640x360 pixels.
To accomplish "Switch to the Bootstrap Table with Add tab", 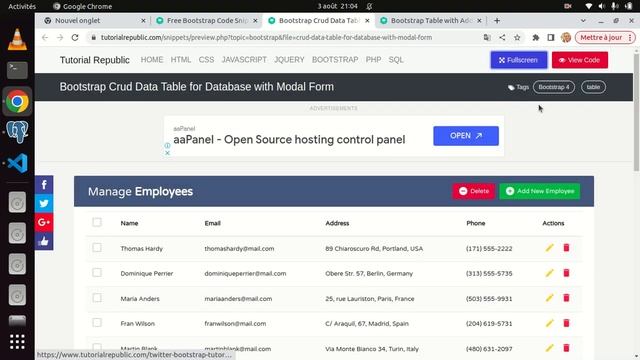I will (431, 20).
